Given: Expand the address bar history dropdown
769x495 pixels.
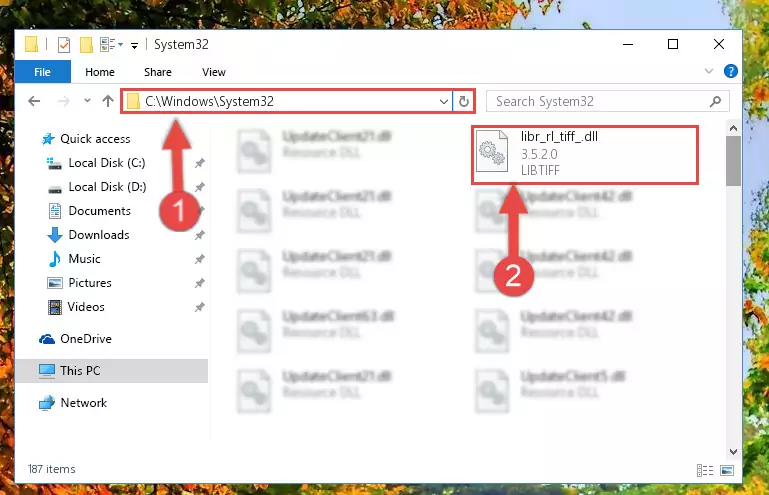Looking at the screenshot, I should (x=443, y=102).
